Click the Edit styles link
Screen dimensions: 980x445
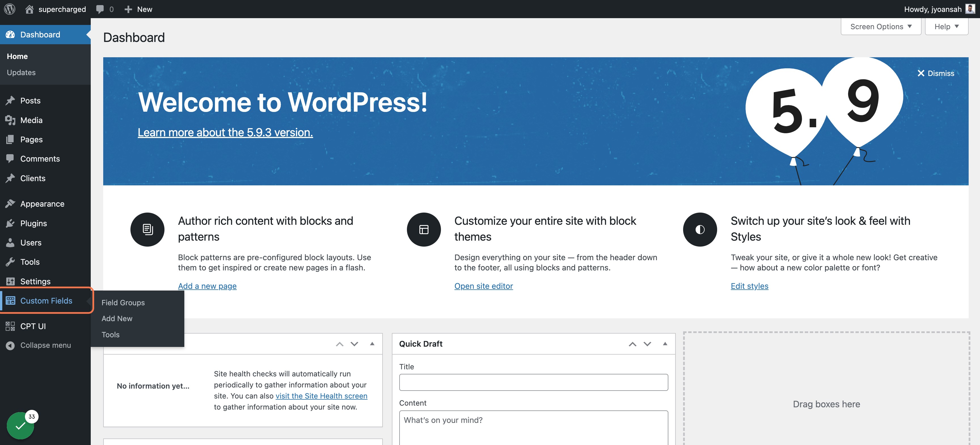click(749, 286)
